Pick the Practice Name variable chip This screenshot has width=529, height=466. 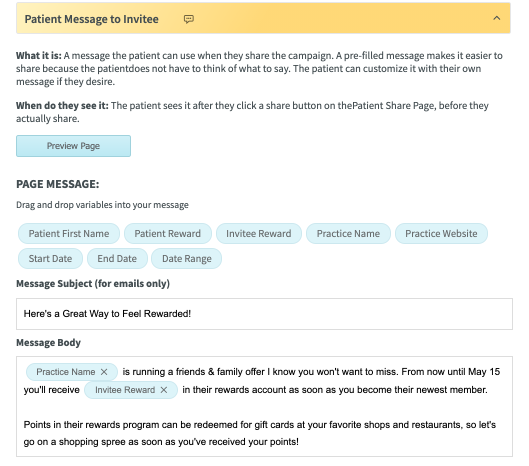click(348, 234)
